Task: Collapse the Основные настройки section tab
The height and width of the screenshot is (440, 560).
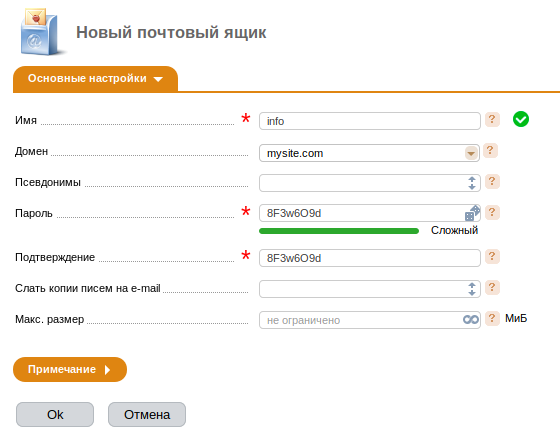Action: point(95,79)
